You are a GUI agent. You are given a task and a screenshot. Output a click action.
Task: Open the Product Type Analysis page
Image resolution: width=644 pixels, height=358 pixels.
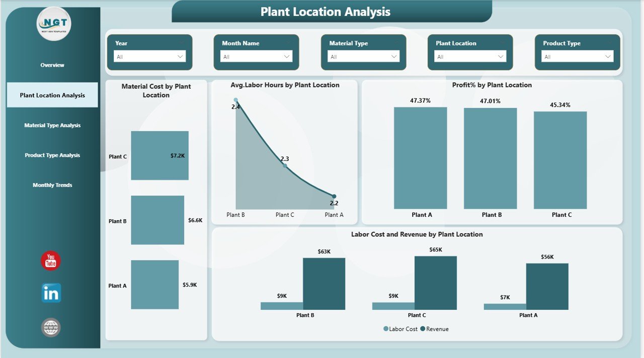point(52,155)
